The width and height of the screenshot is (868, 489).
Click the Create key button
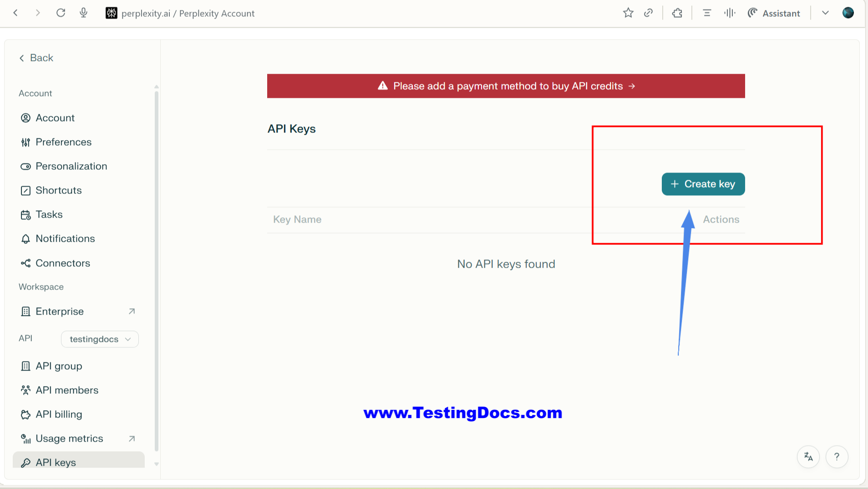pyautogui.click(x=703, y=184)
